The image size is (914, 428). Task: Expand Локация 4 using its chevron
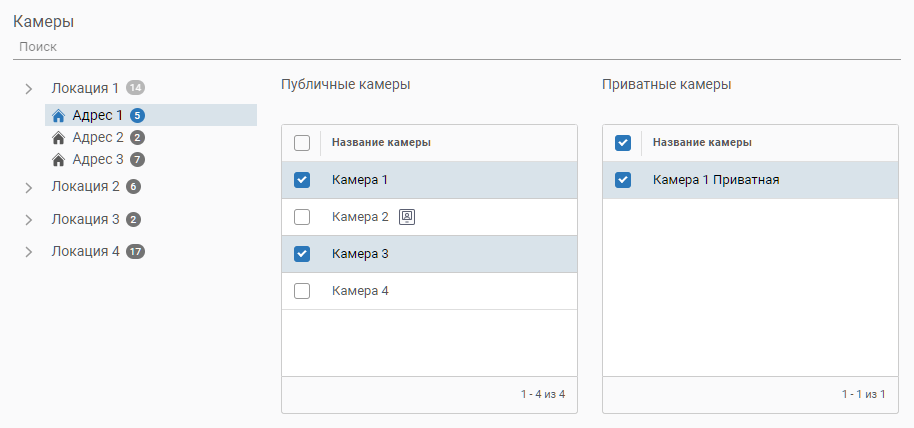[29, 252]
